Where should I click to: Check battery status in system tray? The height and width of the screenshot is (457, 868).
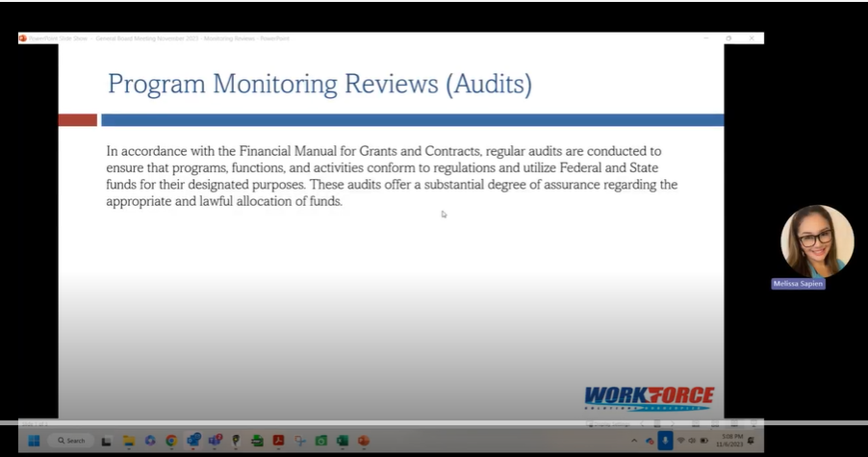(x=704, y=441)
